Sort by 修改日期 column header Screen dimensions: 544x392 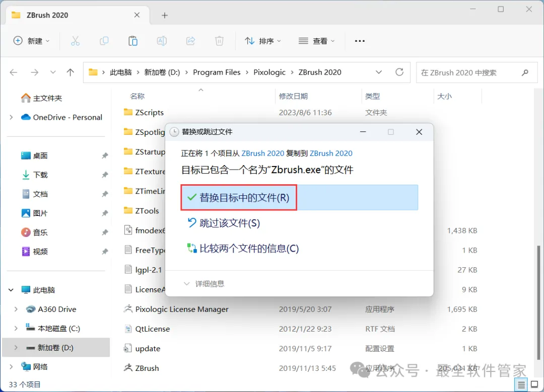[x=293, y=96]
